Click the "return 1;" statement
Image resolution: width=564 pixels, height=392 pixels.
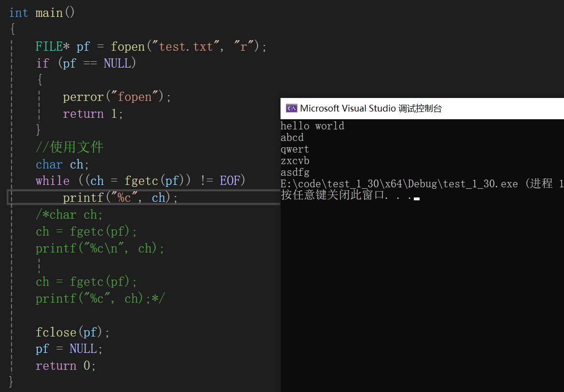(93, 114)
